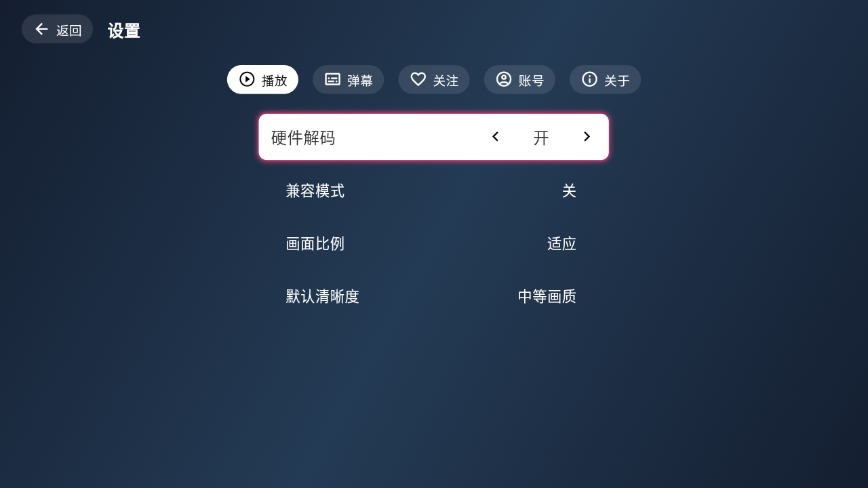Viewport: 868px width, 488px height.
Task: Click the back arrow icon
Action: tap(41, 29)
